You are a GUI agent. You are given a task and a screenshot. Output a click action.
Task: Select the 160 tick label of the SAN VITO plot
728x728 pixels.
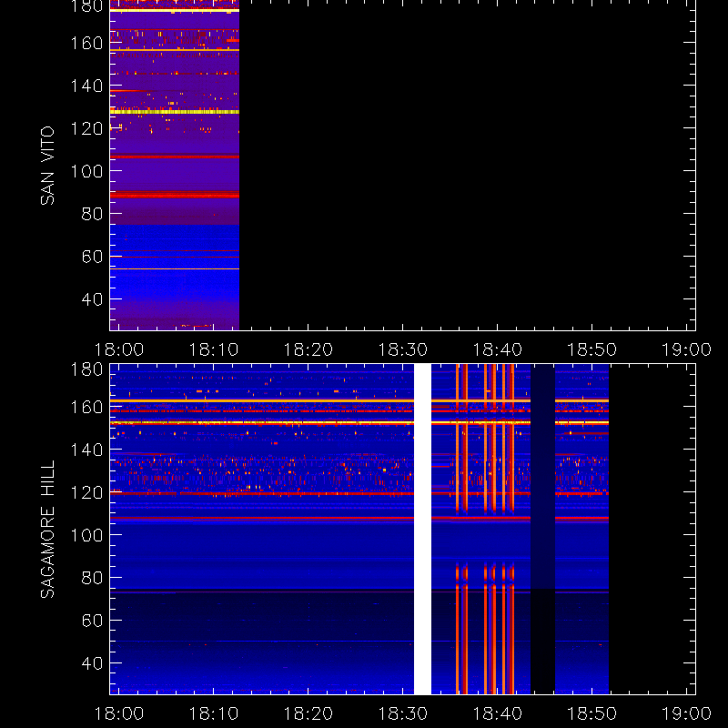pos(86,43)
